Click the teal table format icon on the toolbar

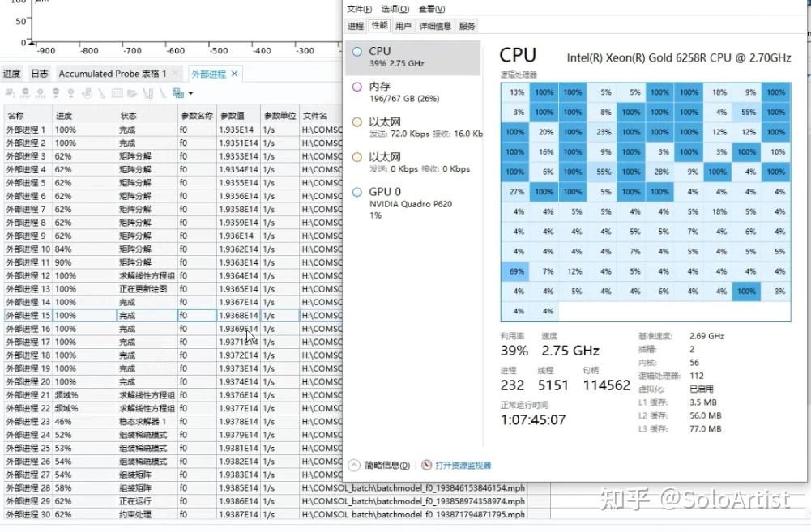click(x=178, y=93)
